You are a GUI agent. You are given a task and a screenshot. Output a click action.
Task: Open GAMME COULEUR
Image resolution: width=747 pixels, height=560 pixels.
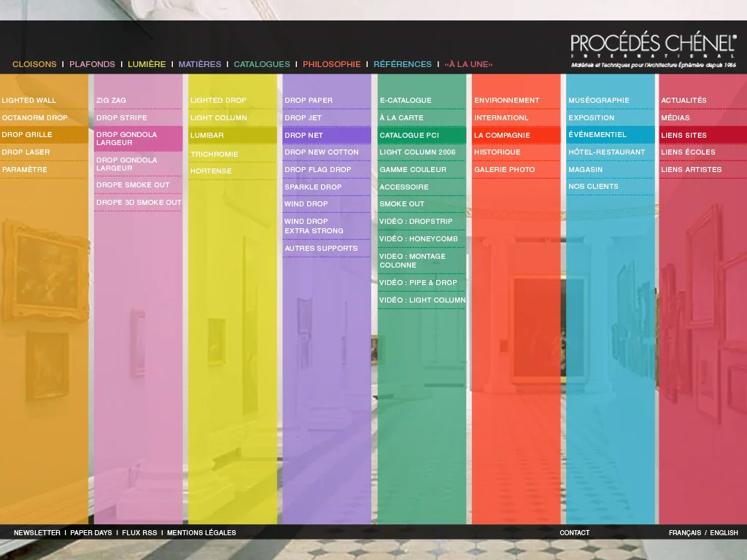pyautogui.click(x=413, y=169)
